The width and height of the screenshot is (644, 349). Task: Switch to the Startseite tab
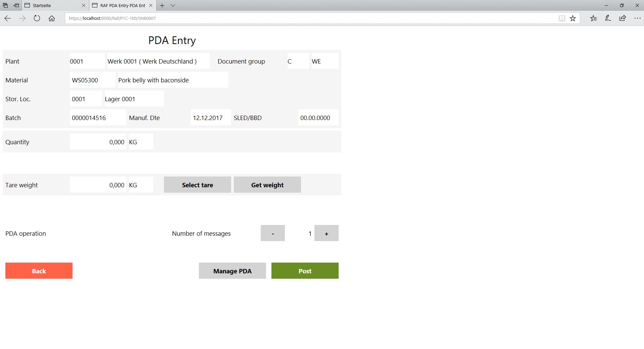[50, 5]
